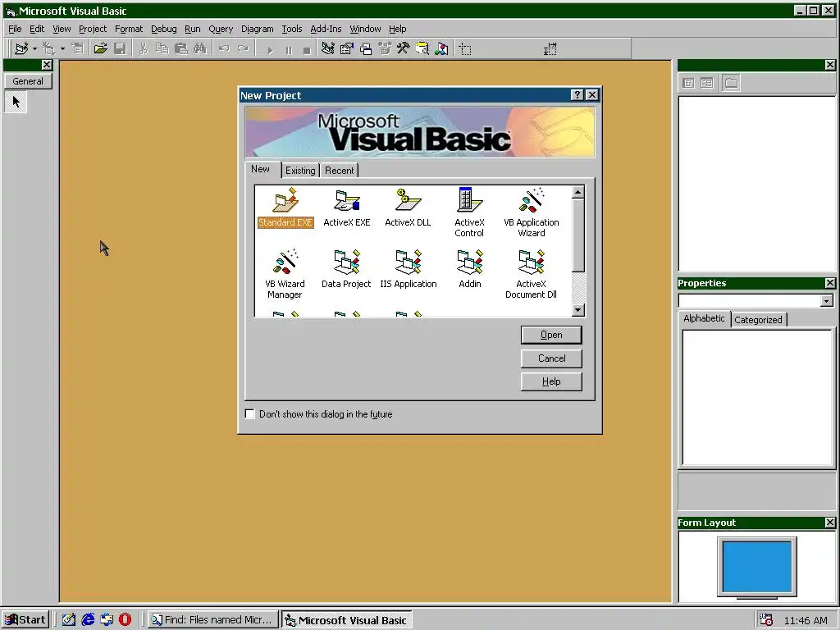Image resolution: width=840 pixels, height=630 pixels.
Task: Expand the Add Project dropdown arrow
Action: coord(34,48)
